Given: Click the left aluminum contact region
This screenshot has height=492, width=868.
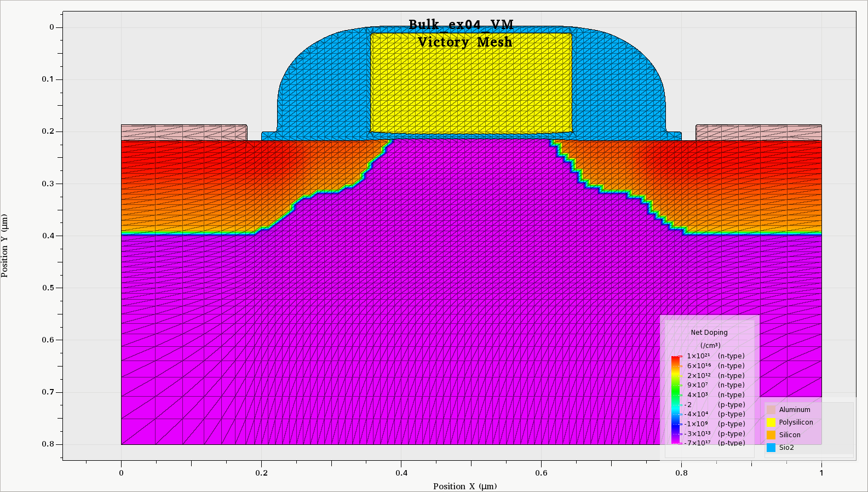Looking at the screenshot, I should tap(184, 133).
